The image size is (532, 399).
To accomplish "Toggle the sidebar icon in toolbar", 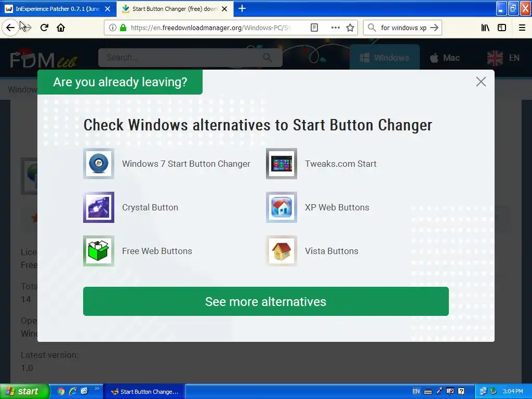I will 502,28.
